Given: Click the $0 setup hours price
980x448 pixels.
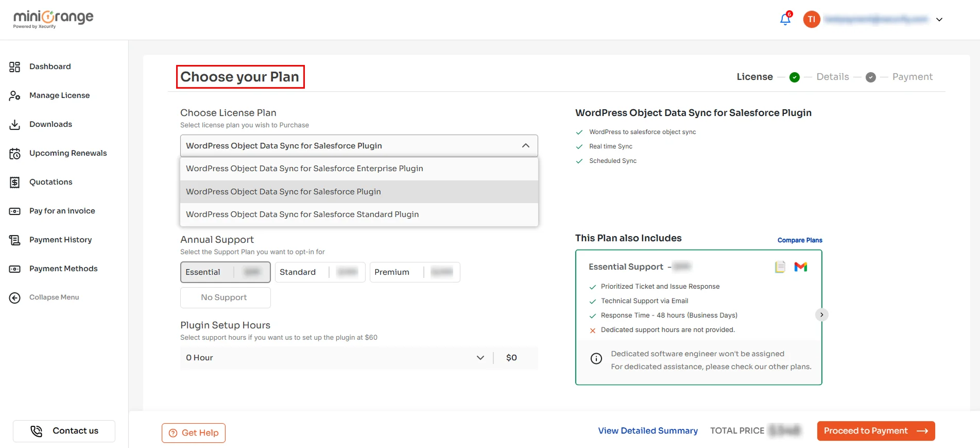Looking at the screenshot, I should (511, 358).
